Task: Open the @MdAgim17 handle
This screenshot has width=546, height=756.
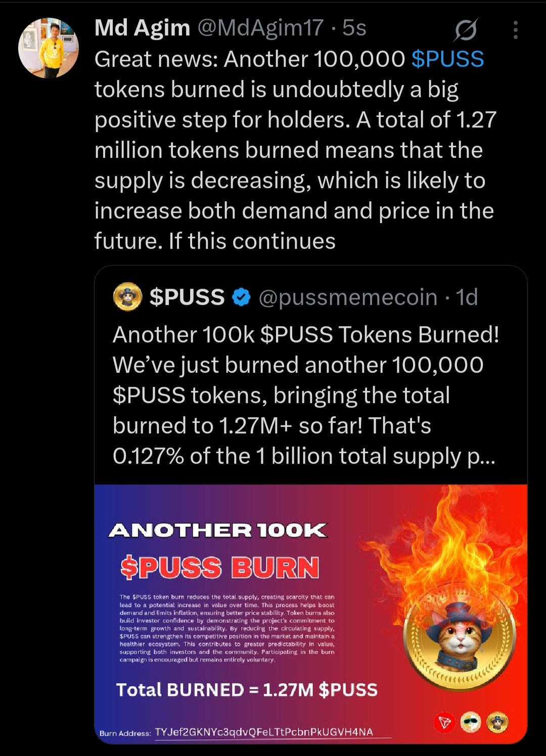Action: (x=260, y=28)
